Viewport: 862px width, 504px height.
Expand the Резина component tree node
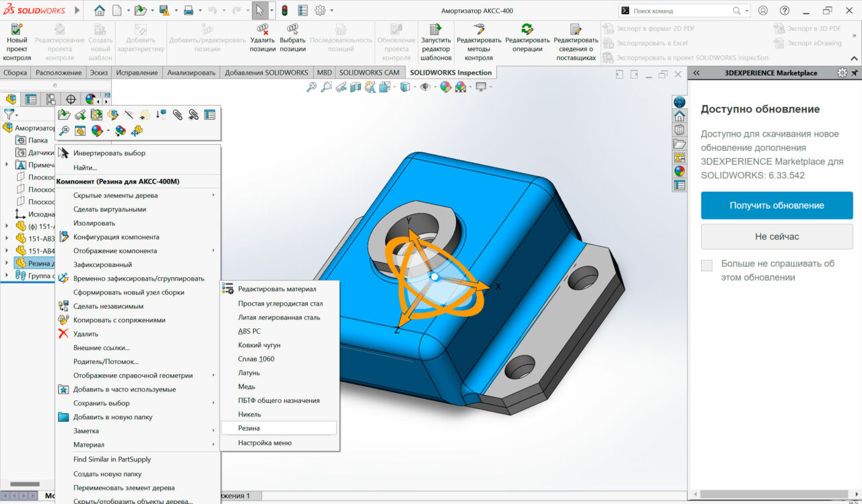click(7, 263)
